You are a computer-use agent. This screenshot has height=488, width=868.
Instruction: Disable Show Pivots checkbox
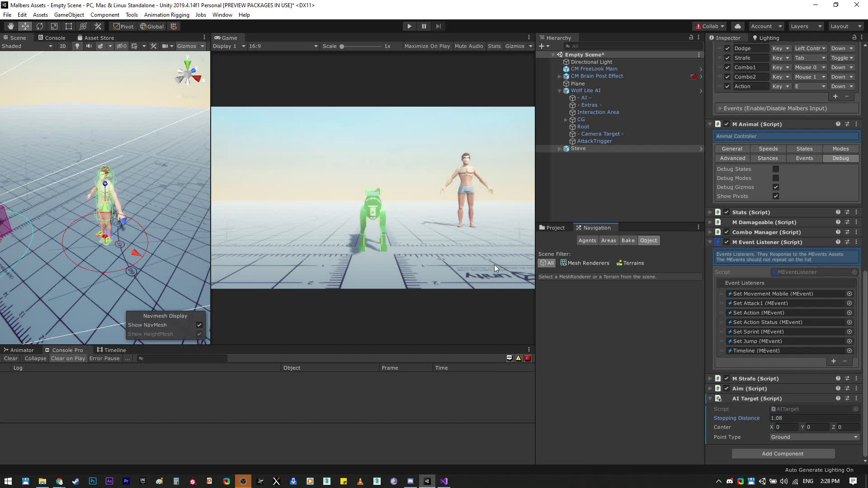click(776, 196)
